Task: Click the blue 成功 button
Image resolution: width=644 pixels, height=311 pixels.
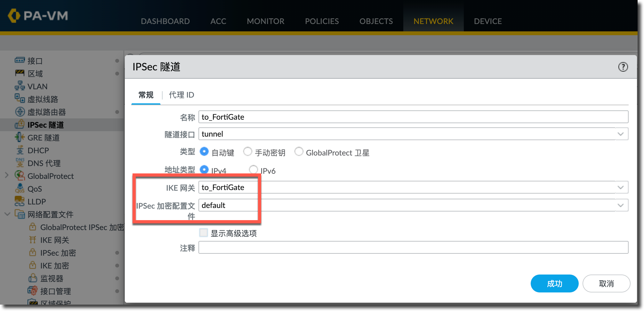Action: [554, 283]
